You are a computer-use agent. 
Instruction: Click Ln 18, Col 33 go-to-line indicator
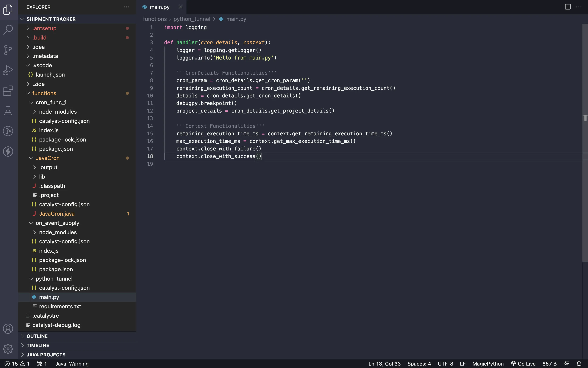(384, 364)
